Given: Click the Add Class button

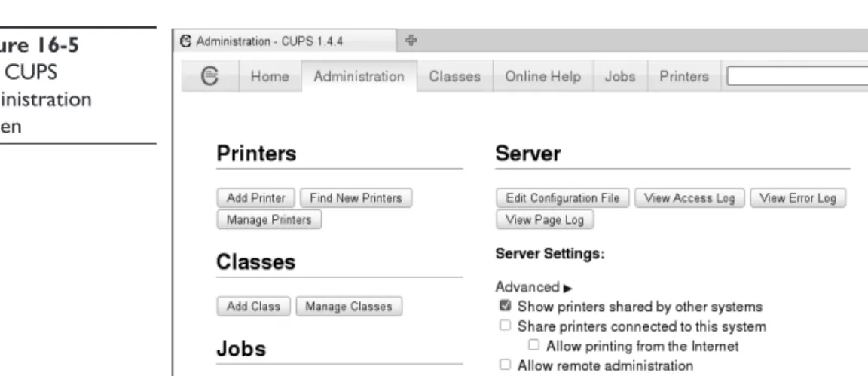Looking at the screenshot, I should pyautogui.click(x=253, y=307).
